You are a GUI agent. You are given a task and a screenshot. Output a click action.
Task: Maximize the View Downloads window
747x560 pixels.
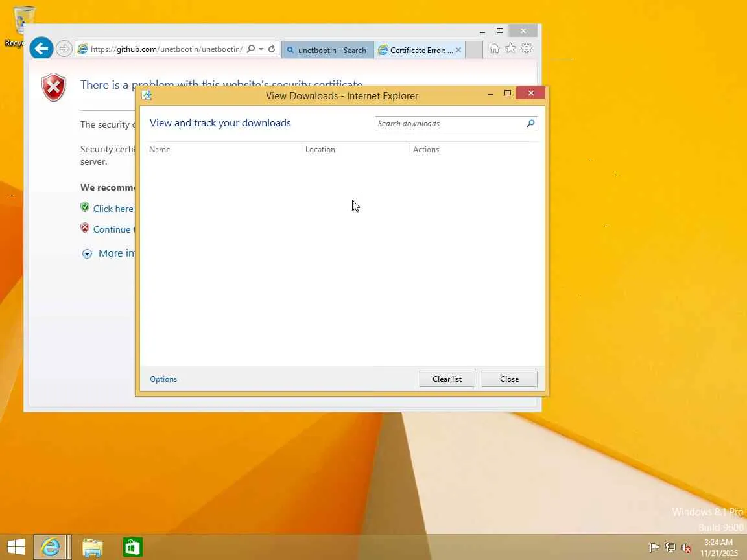point(507,93)
